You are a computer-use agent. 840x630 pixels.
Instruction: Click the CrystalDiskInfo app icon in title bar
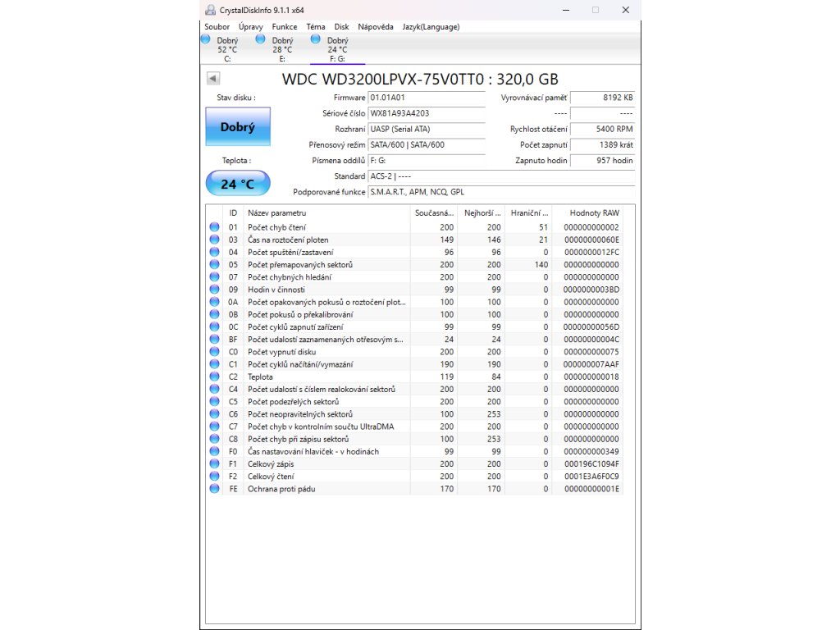pyautogui.click(x=211, y=10)
